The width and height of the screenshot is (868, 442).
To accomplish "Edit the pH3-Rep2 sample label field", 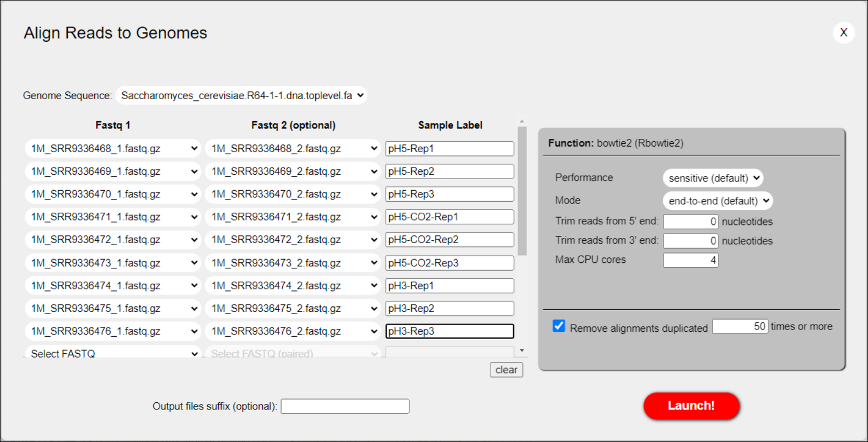I will click(x=450, y=309).
